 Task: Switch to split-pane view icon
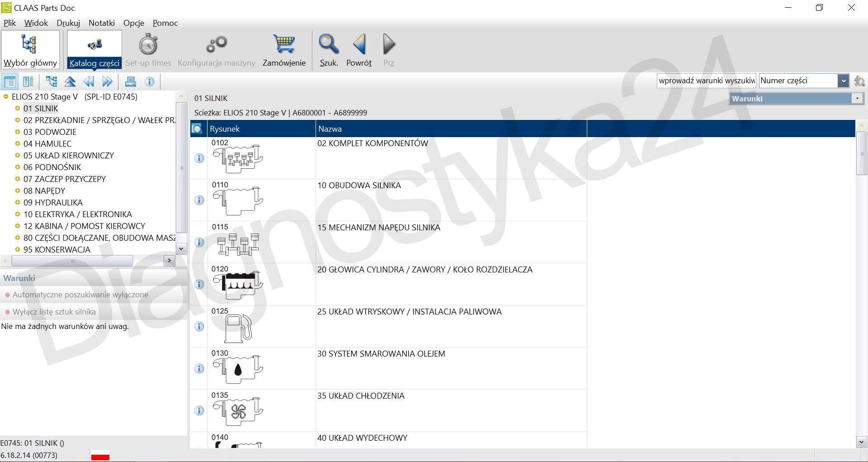coord(28,82)
